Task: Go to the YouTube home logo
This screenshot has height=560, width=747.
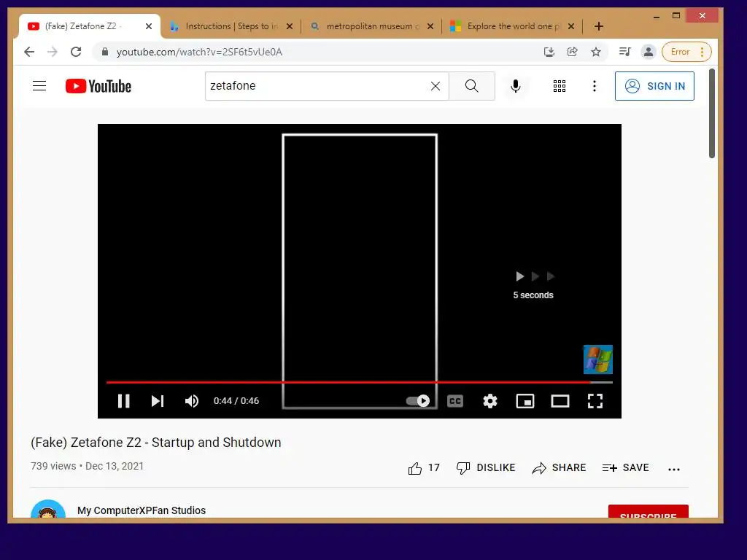Action: coord(98,86)
